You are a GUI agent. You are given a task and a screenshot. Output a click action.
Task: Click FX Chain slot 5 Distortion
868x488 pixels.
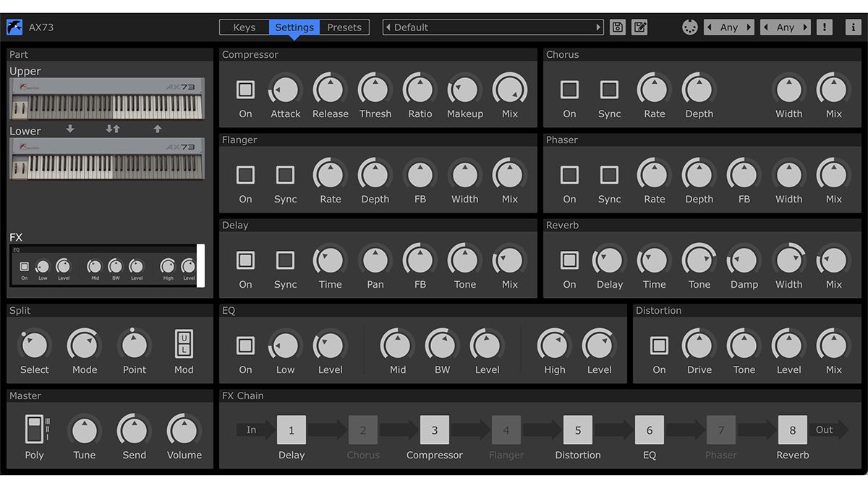pos(578,429)
